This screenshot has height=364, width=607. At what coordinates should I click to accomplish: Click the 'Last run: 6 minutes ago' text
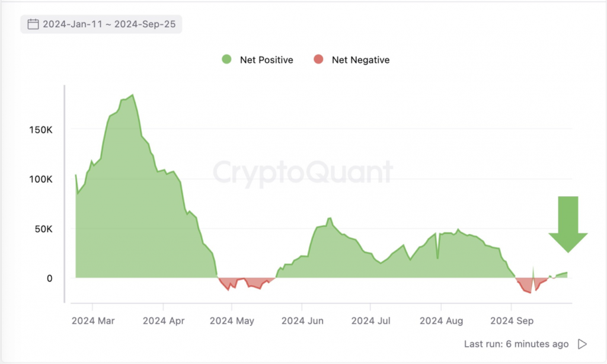[516, 344]
